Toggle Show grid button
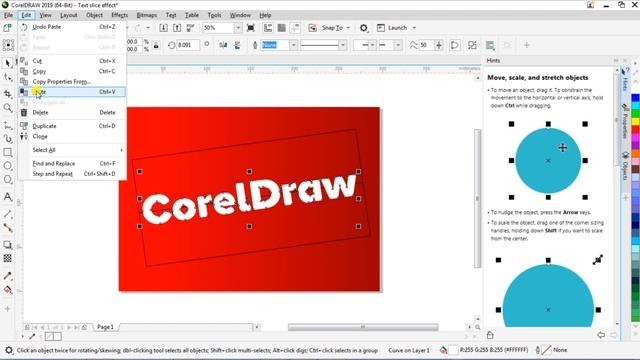640x360 pixels. [282, 28]
